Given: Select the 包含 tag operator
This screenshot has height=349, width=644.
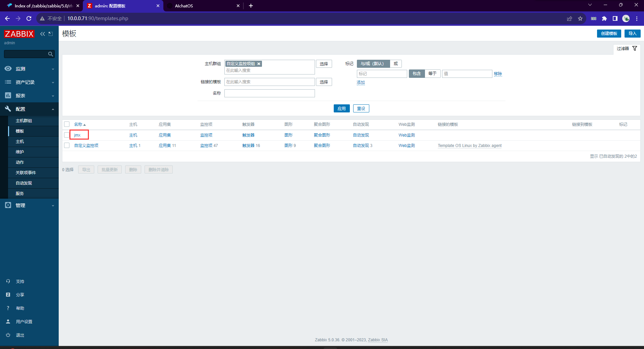Looking at the screenshot, I should click(417, 73).
